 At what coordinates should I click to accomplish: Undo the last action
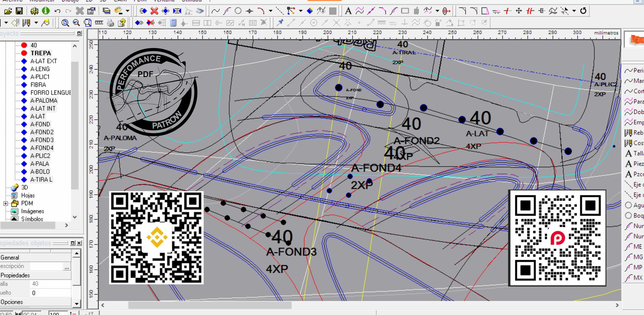click(58, 11)
